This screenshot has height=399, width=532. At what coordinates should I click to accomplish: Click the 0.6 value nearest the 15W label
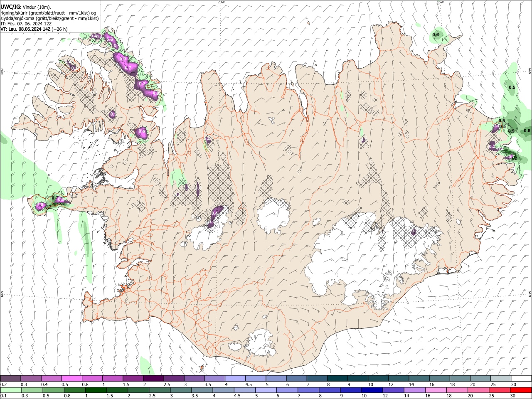tap(436, 34)
